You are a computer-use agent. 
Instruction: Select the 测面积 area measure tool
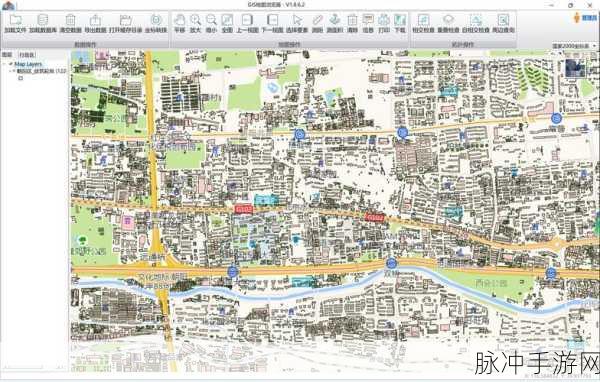point(335,23)
